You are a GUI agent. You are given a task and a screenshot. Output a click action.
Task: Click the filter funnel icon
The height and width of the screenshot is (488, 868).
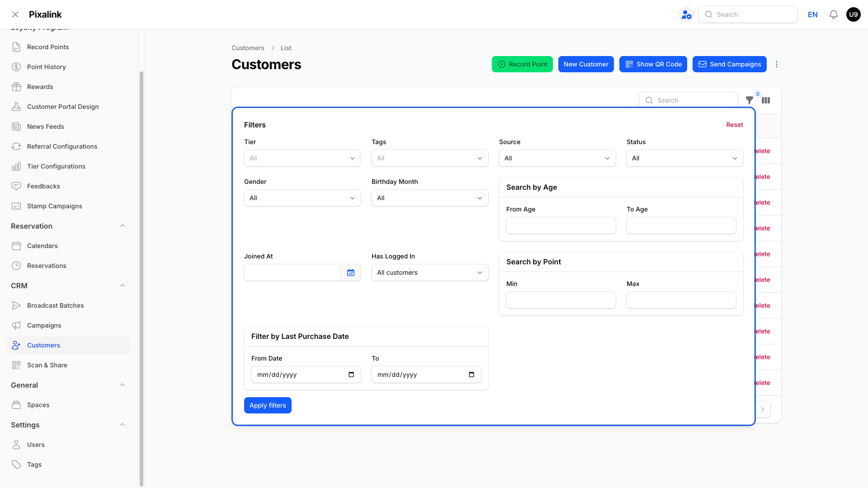(750, 100)
